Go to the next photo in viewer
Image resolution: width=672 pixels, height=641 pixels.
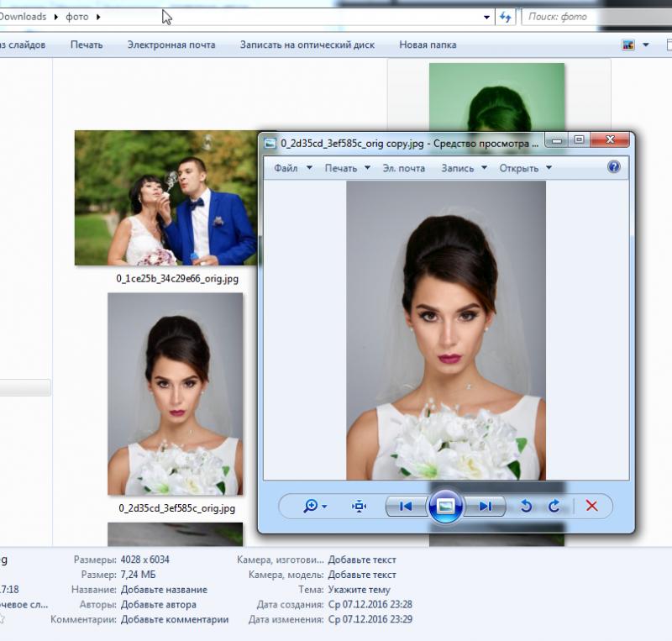pyautogui.click(x=485, y=507)
